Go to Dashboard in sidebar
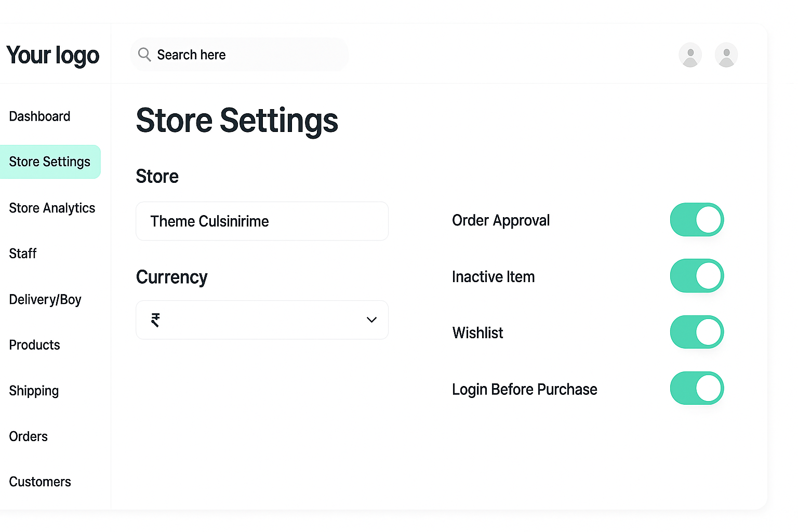The image size is (798, 532). point(39,116)
